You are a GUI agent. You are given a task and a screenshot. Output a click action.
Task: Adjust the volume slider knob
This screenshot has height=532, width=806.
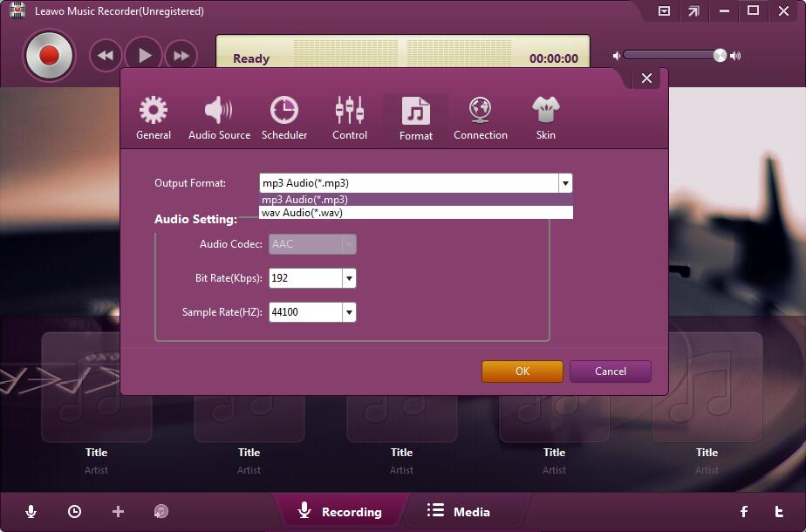[x=720, y=56]
